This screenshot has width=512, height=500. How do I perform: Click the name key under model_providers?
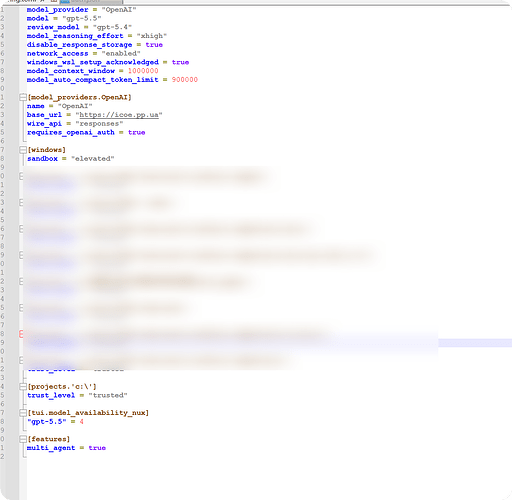click(36, 106)
